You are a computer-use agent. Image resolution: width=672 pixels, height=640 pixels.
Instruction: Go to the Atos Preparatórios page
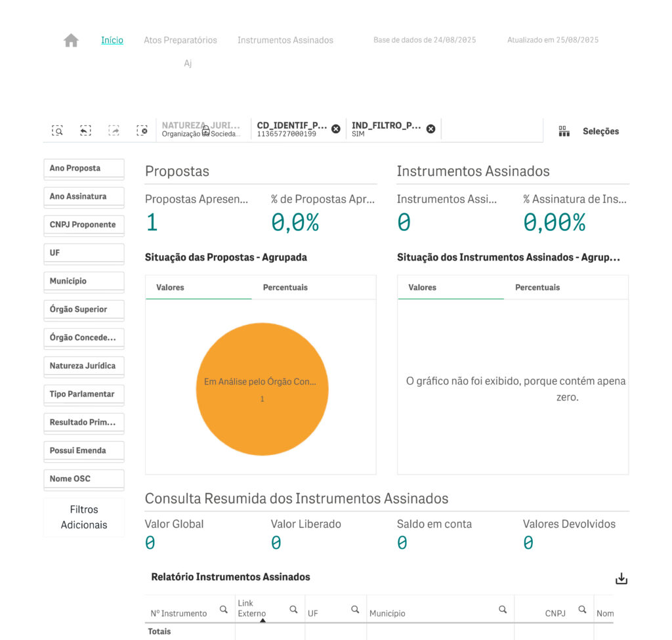pyautogui.click(x=180, y=40)
